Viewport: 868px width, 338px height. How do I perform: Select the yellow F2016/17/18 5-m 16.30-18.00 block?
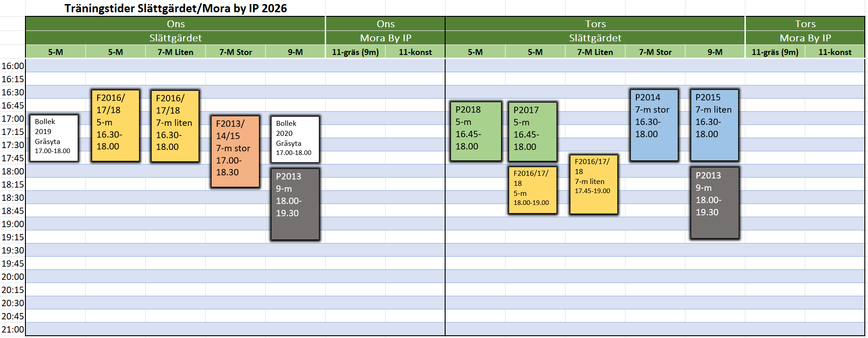pos(115,126)
